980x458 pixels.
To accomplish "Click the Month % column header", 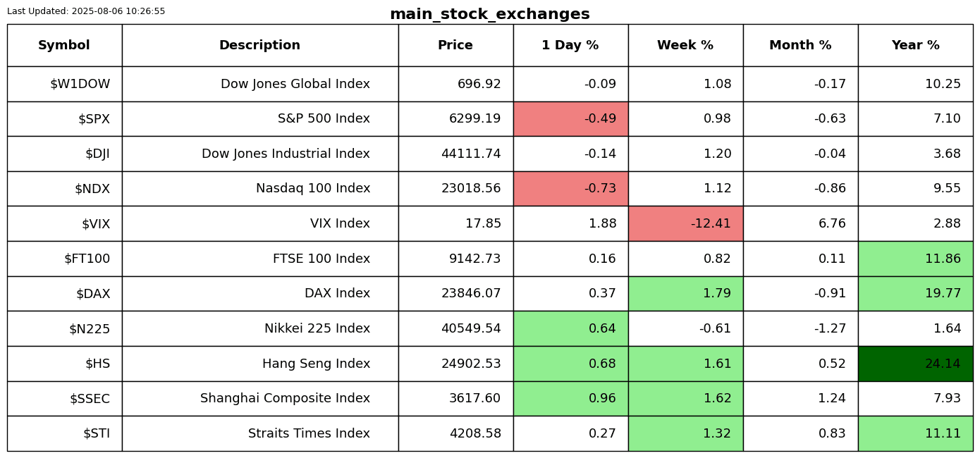I will [x=800, y=45].
